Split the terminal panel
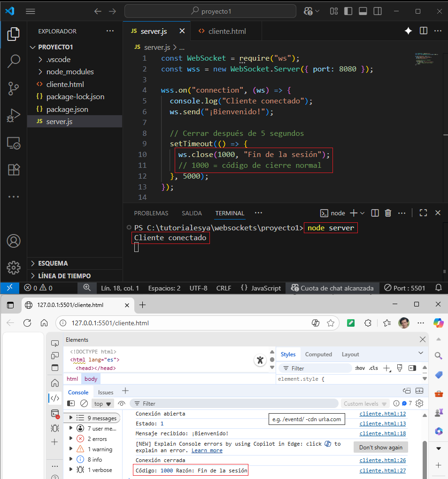Image resolution: width=448 pixels, height=479 pixels. tap(374, 212)
